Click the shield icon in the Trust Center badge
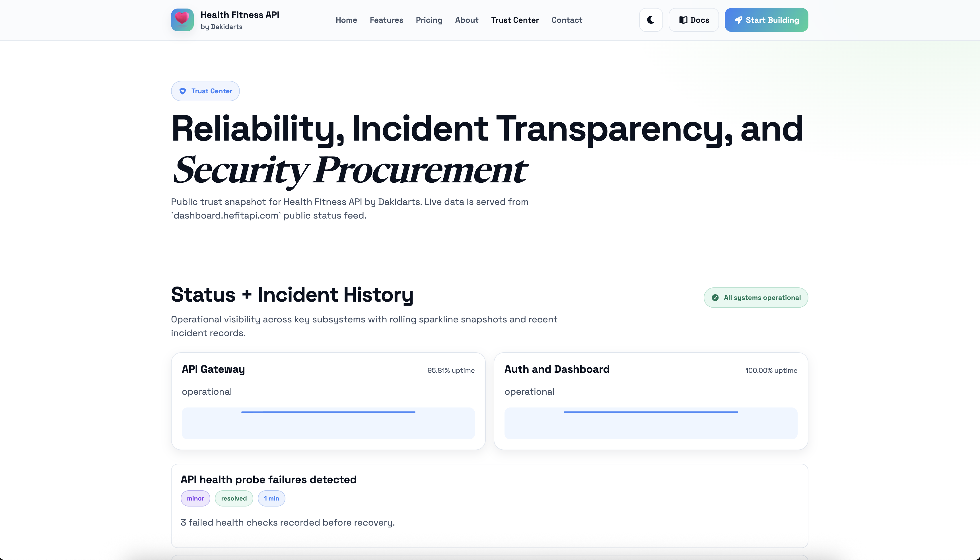The image size is (980, 560). click(183, 91)
